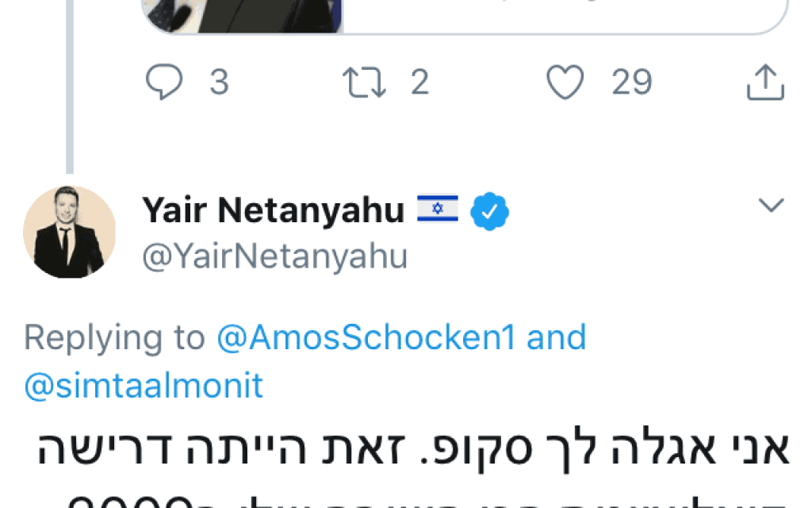Click the blue verified badge

pyautogui.click(x=489, y=210)
